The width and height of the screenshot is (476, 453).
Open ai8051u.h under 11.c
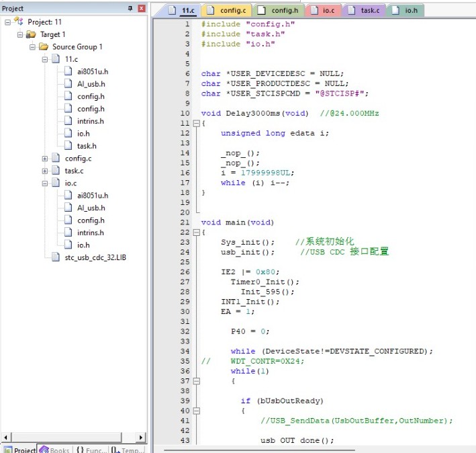[x=93, y=72]
